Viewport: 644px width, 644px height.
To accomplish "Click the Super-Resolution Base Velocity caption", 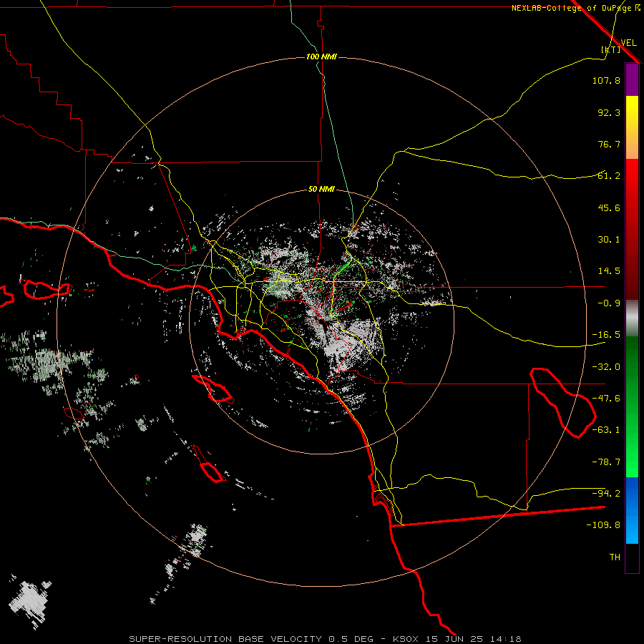I will pos(325,639).
